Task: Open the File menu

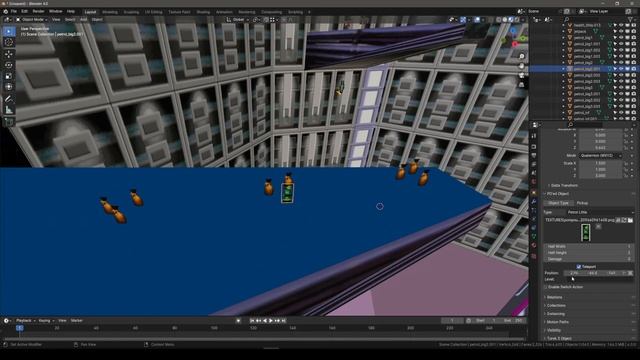Action: tap(13, 11)
